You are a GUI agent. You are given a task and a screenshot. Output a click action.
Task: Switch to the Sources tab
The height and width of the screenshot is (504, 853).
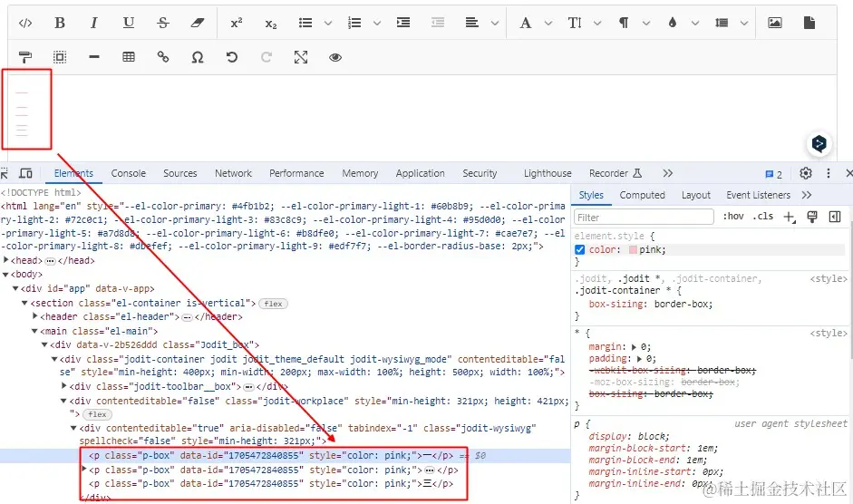pyautogui.click(x=180, y=173)
